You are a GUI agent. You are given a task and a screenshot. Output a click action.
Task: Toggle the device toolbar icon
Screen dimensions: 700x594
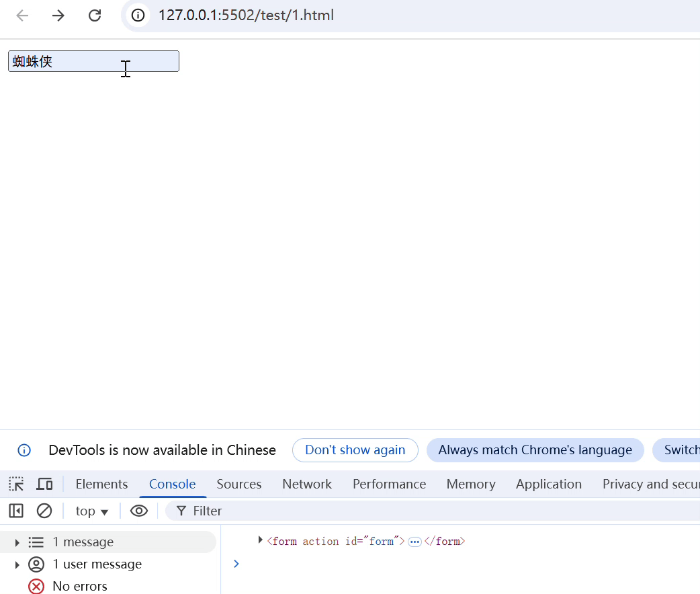coord(44,483)
